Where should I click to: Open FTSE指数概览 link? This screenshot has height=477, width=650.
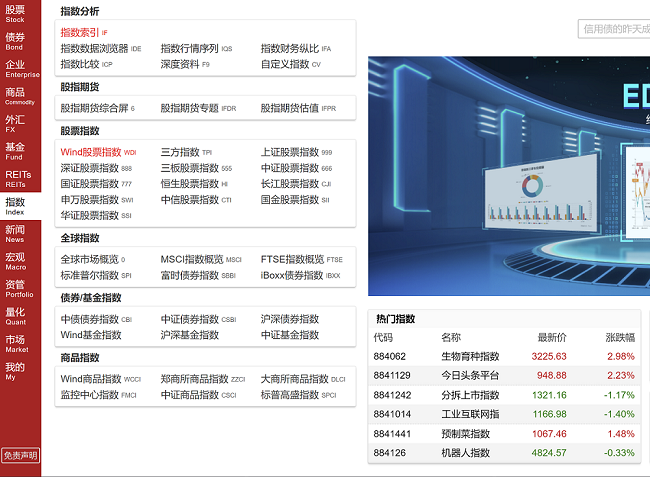[301, 259]
